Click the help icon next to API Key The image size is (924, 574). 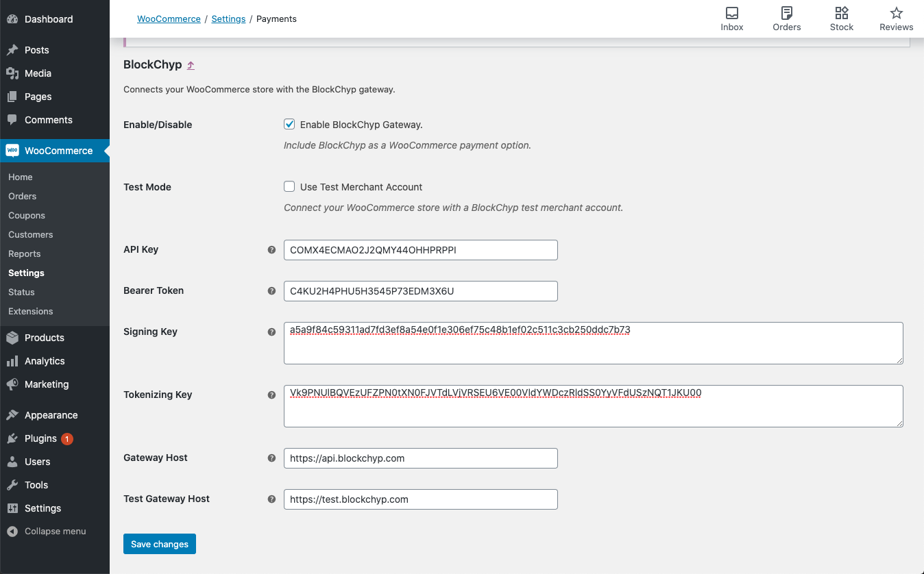click(271, 250)
